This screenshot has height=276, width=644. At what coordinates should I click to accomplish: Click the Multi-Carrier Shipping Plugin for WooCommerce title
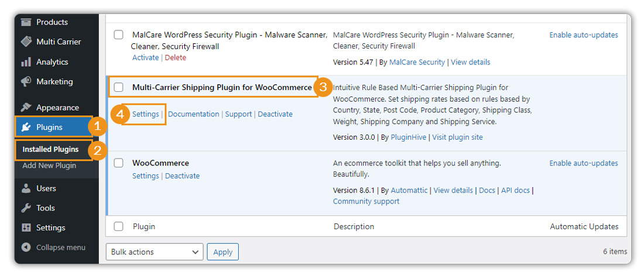(222, 87)
